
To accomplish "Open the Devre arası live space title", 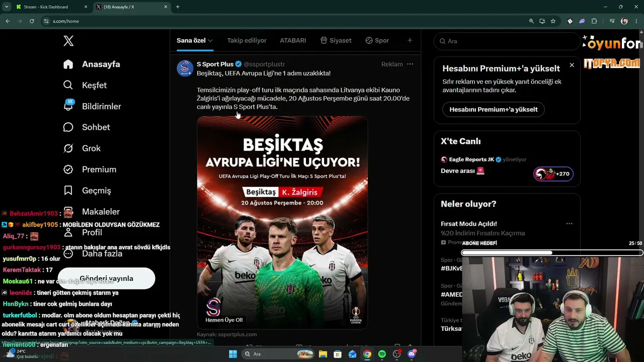I will (x=463, y=171).
